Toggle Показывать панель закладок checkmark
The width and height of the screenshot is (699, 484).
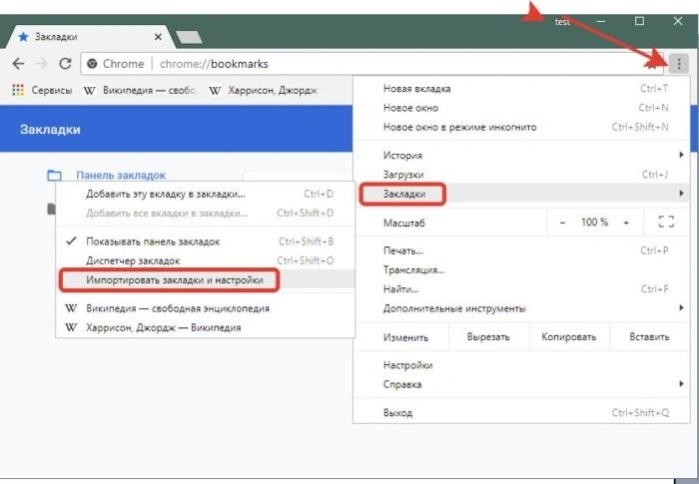(x=71, y=241)
